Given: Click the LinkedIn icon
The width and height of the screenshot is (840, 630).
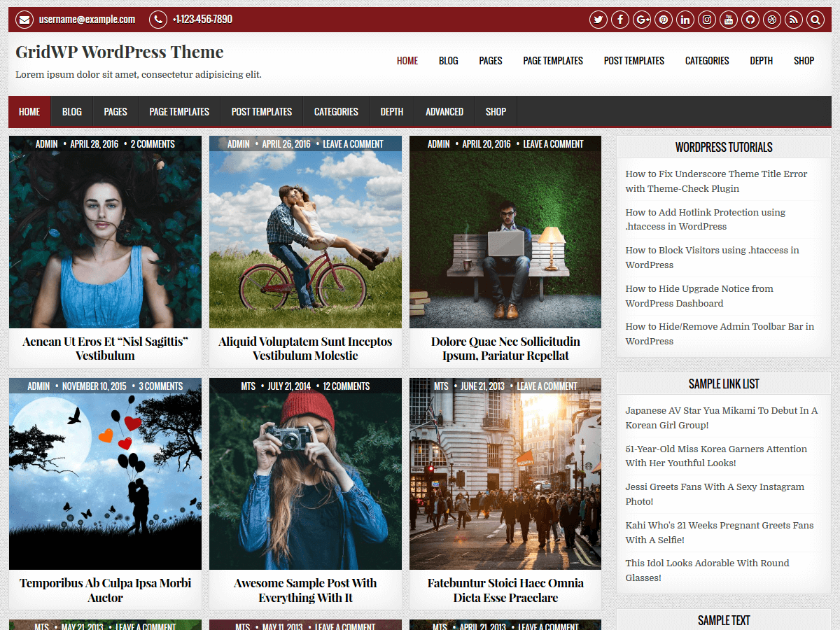Looking at the screenshot, I should click(x=685, y=20).
